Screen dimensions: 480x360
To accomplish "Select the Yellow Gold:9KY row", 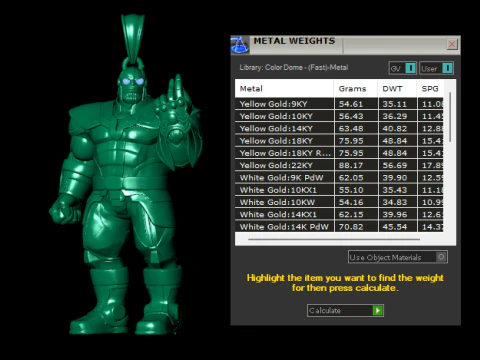I will (x=339, y=104).
